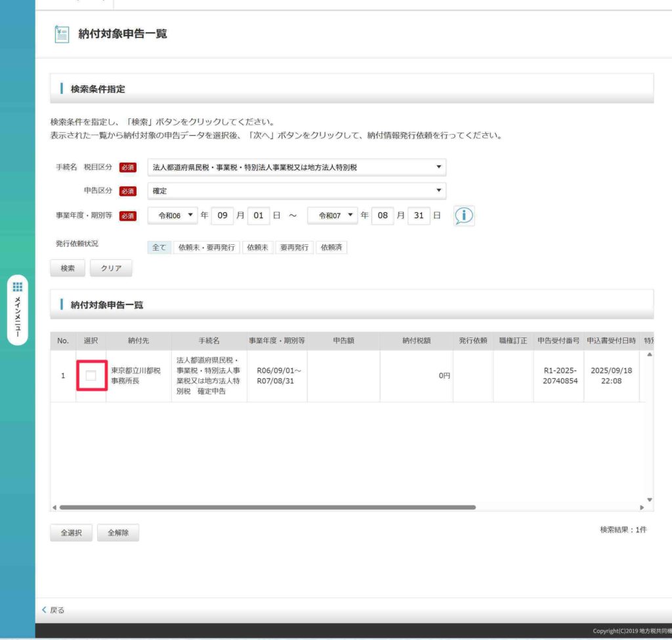Click the document icon beside page title
The image size is (672, 640).
(62, 34)
